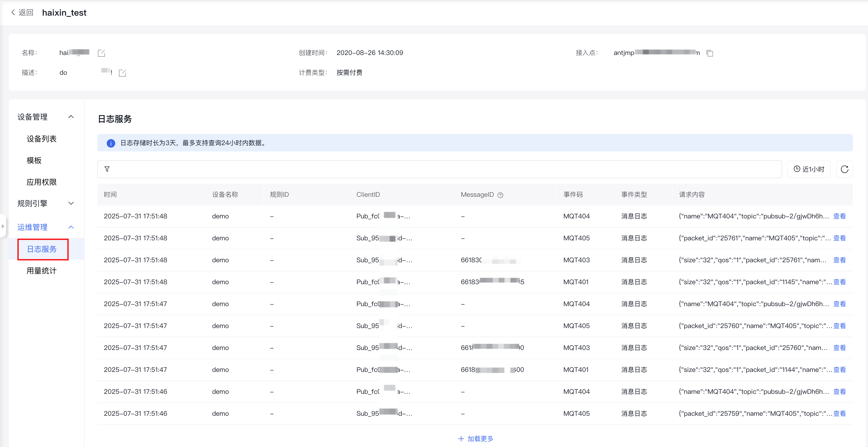The height and width of the screenshot is (447, 868).
Task: Click the MessageID help question icon
Action: point(500,195)
